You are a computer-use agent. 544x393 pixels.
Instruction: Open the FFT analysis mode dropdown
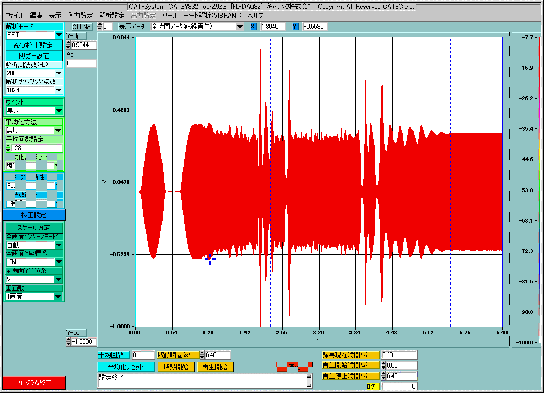(59, 35)
